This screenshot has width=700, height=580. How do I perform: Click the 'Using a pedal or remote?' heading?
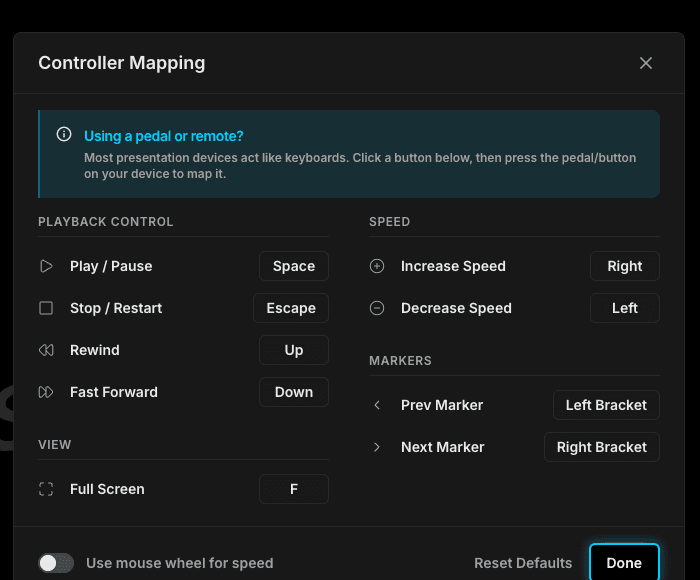point(164,136)
